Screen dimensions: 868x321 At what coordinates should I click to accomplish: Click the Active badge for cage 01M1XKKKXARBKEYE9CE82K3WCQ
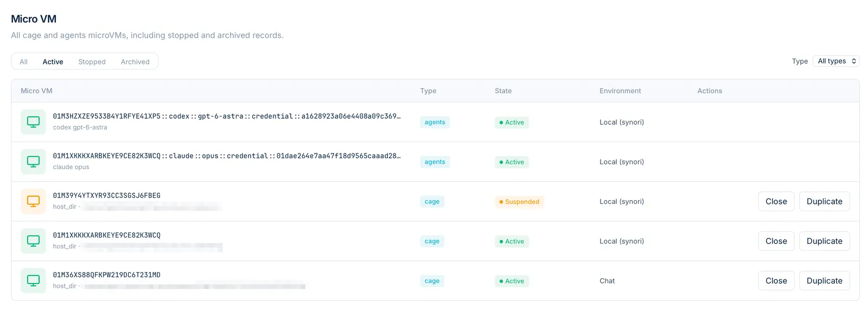[x=512, y=241]
